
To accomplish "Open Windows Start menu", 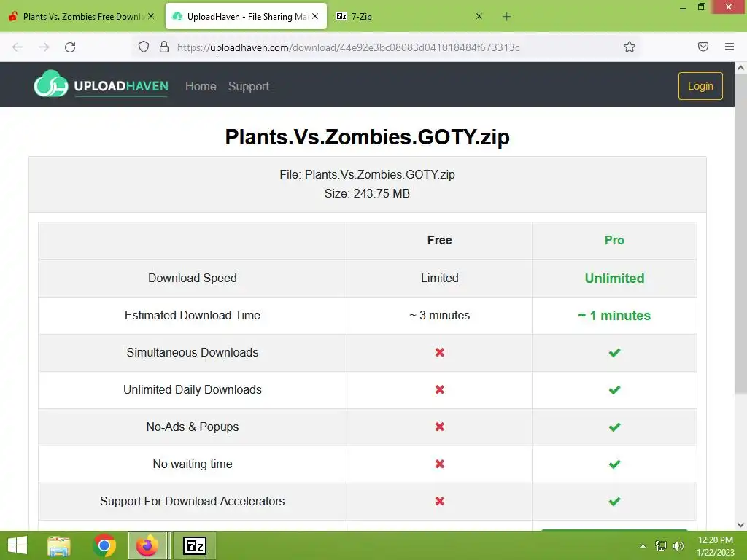I will click(18, 545).
